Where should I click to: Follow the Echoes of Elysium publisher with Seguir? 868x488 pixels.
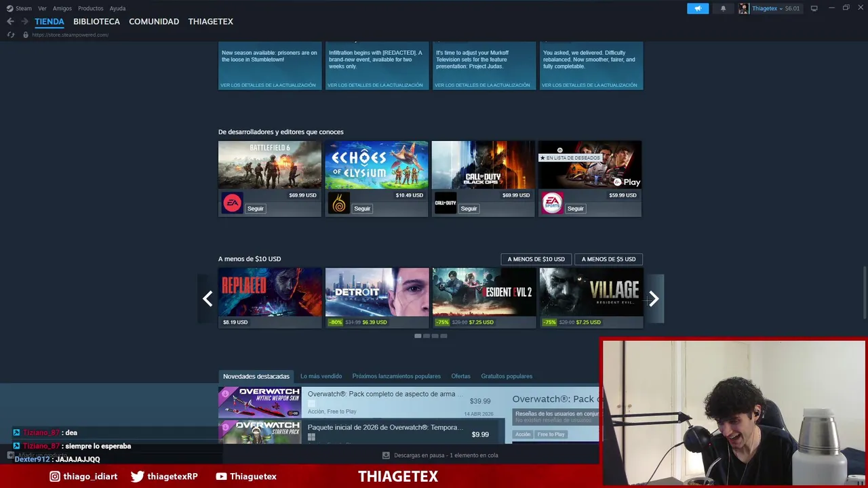362,209
